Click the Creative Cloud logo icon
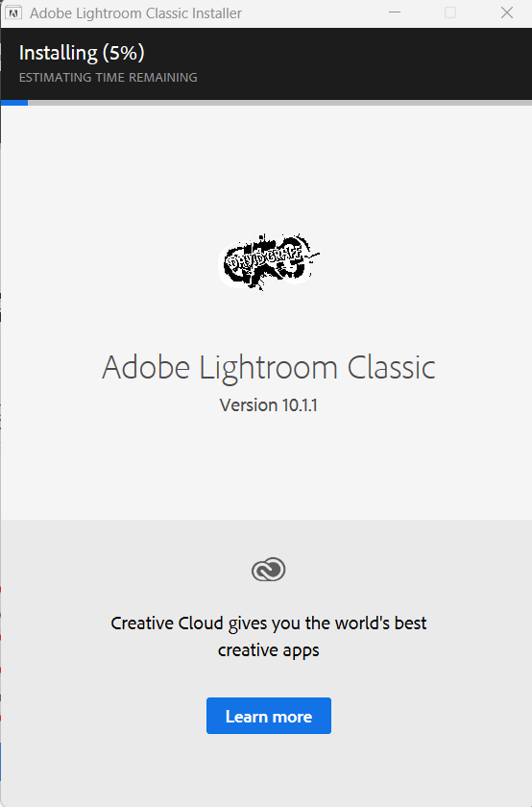The height and width of the screenshot is (807, 532). coord(268,570)
